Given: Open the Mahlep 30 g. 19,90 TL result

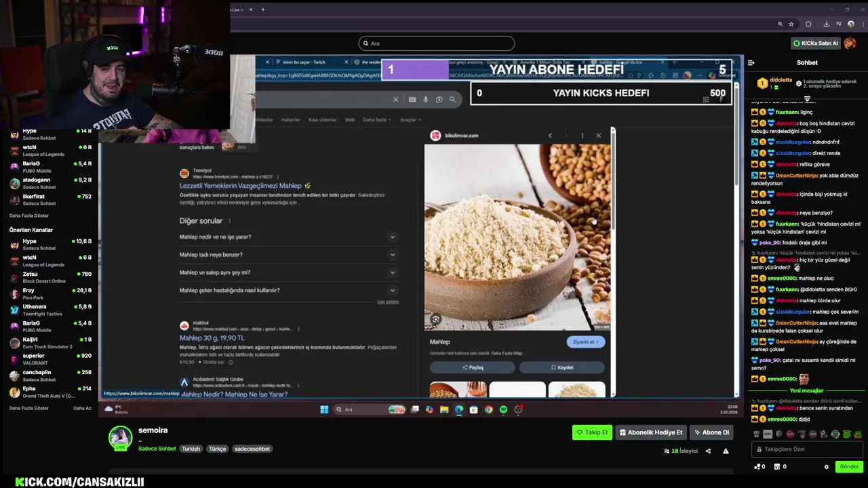Looking at the screenshot, I should [212, 338].
